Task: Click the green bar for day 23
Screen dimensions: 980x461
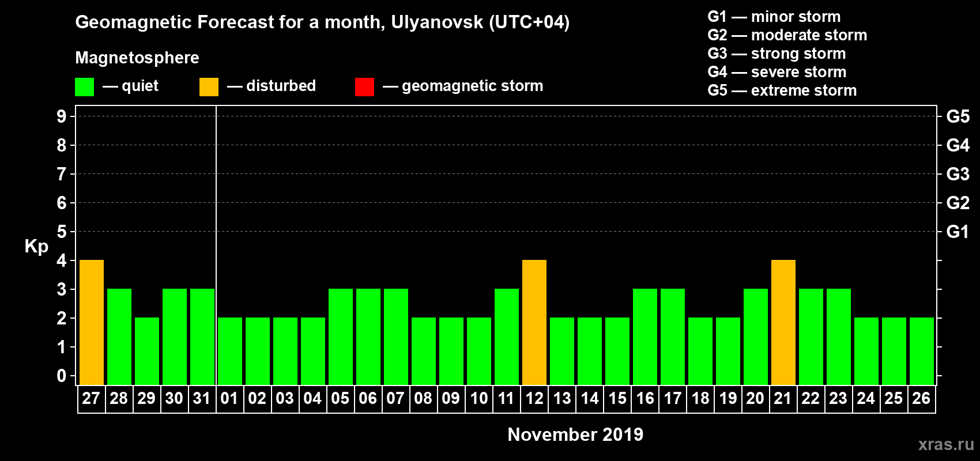Action: coord(839,337)
